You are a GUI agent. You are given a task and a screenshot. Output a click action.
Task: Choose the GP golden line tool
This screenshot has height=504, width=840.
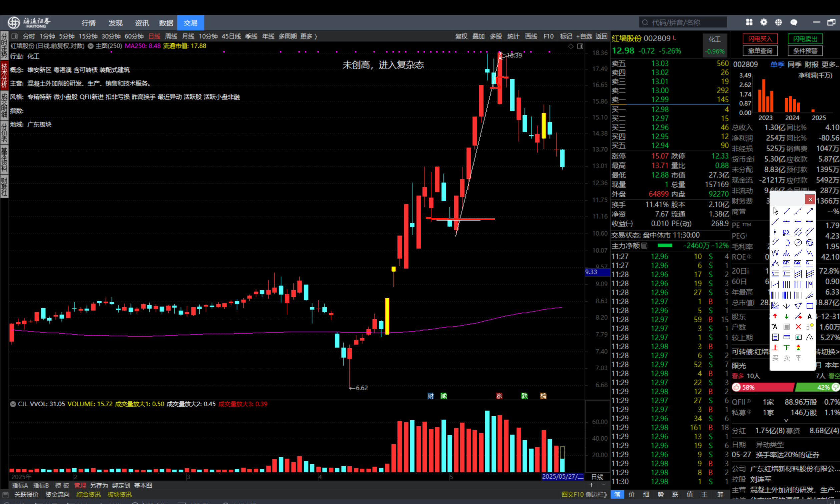coord(786,263)
